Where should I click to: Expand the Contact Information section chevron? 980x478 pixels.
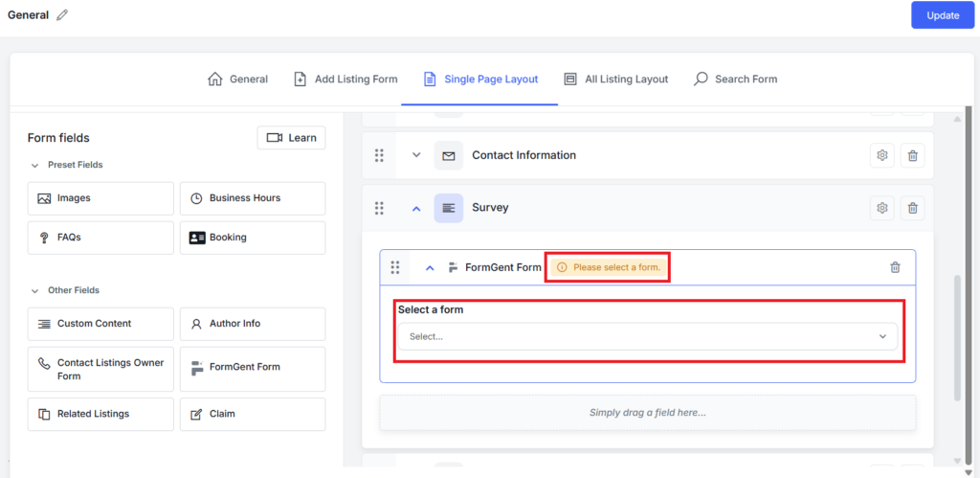(416, 155)
